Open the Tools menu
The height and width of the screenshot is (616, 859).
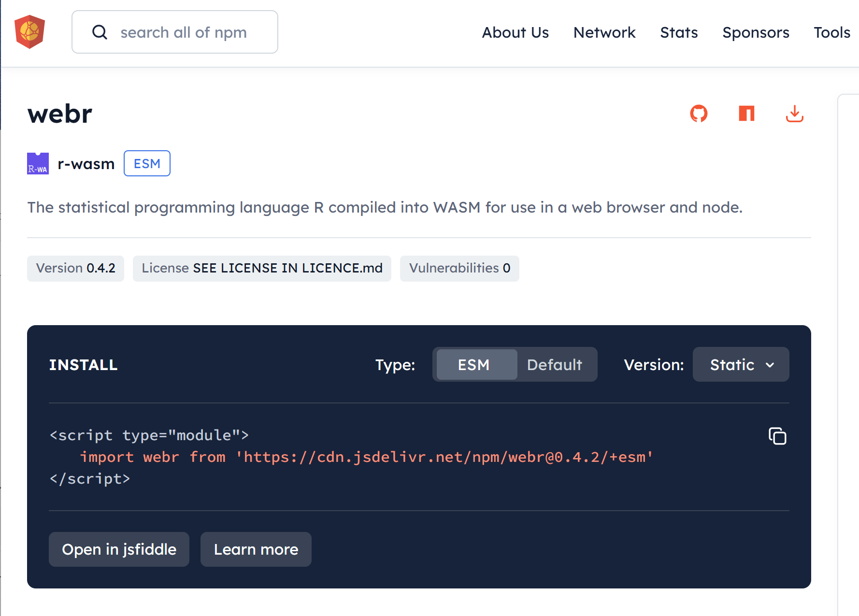[x=831, y=32]
